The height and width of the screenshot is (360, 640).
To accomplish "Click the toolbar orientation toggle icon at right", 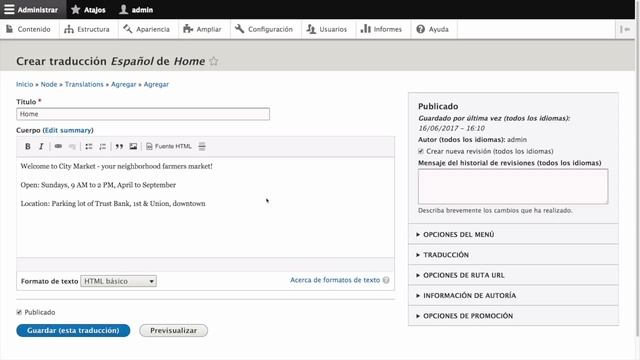I will coord(624,29).
